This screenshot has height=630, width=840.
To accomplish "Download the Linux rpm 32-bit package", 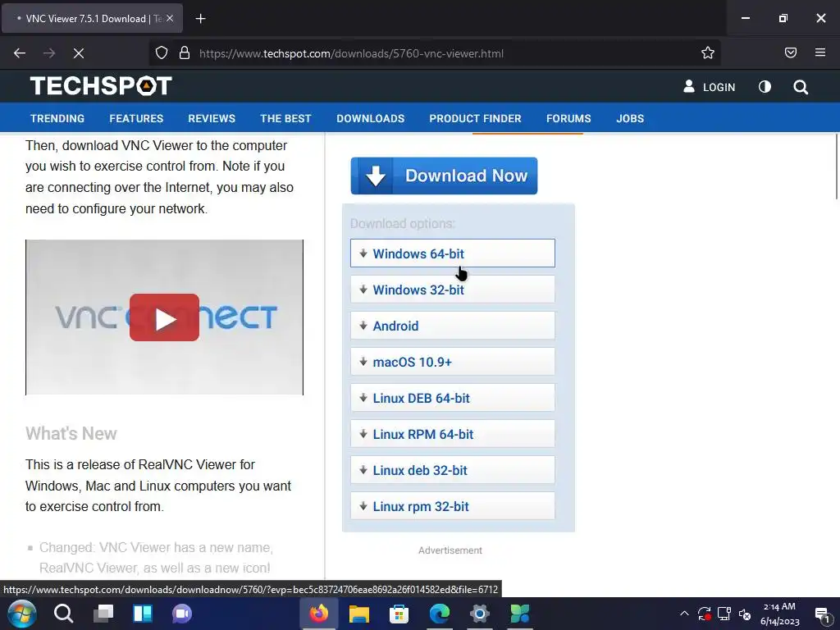I will point(453,506).
